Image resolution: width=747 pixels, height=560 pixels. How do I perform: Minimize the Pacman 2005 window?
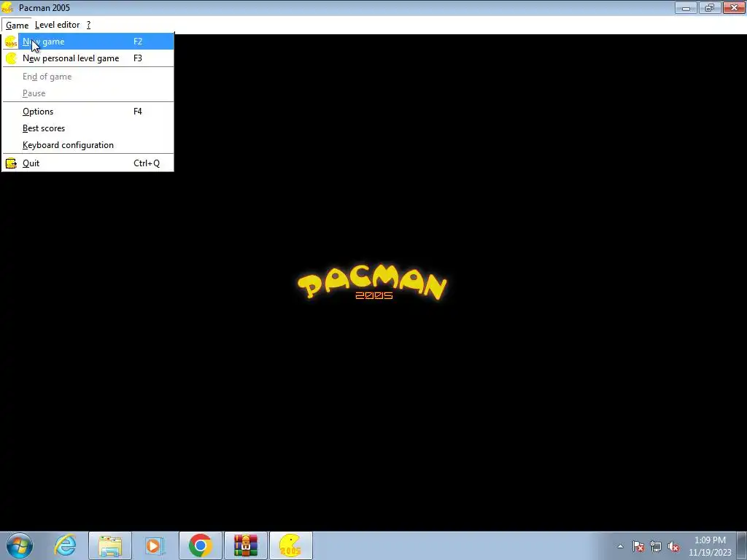(686, 7)
